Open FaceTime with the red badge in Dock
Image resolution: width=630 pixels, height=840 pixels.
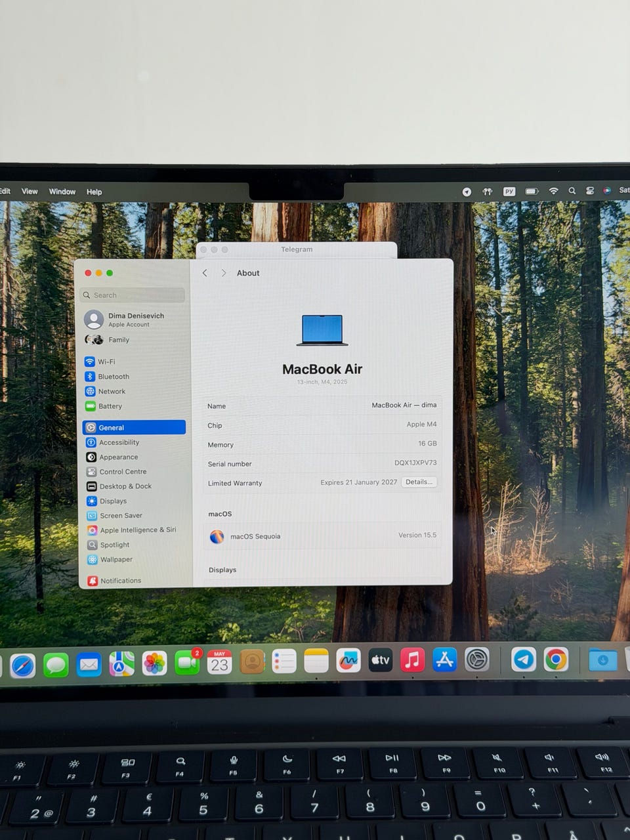click(188, 663)
